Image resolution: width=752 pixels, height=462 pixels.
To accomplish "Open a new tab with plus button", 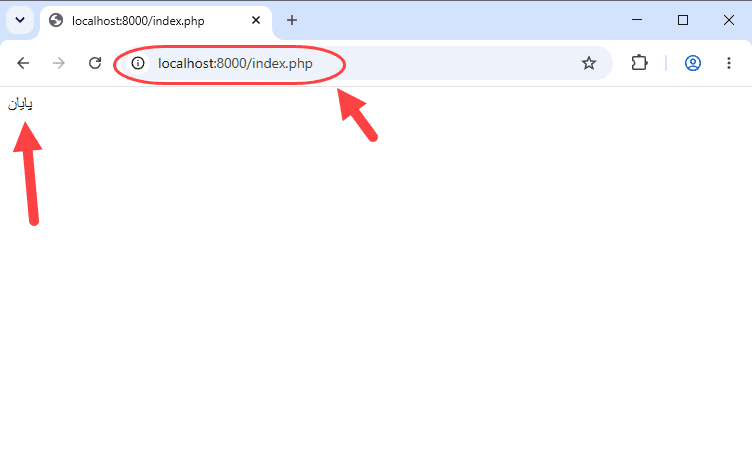I will (x=292, y=20).
